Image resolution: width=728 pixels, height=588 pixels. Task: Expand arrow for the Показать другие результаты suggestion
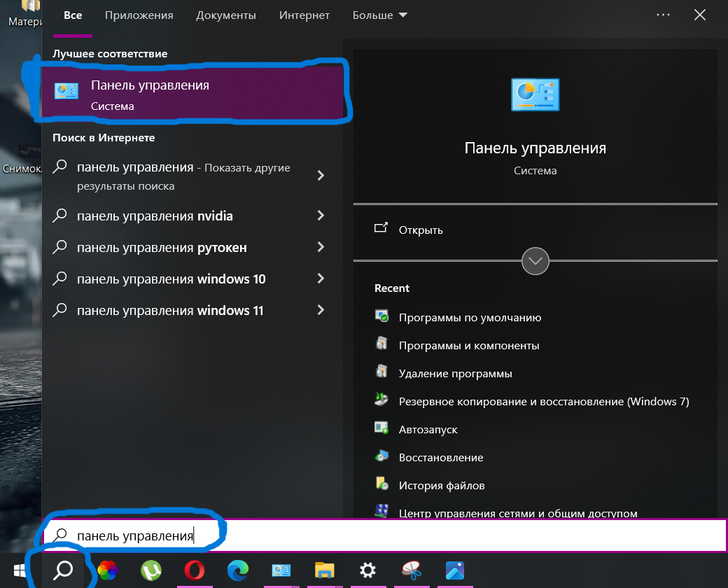(x=321, y=175)
